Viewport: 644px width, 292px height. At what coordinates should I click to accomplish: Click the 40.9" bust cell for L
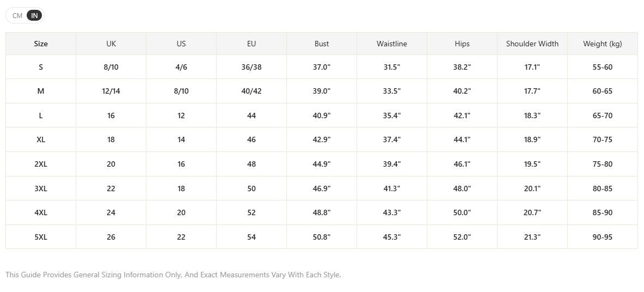point(322,115)
